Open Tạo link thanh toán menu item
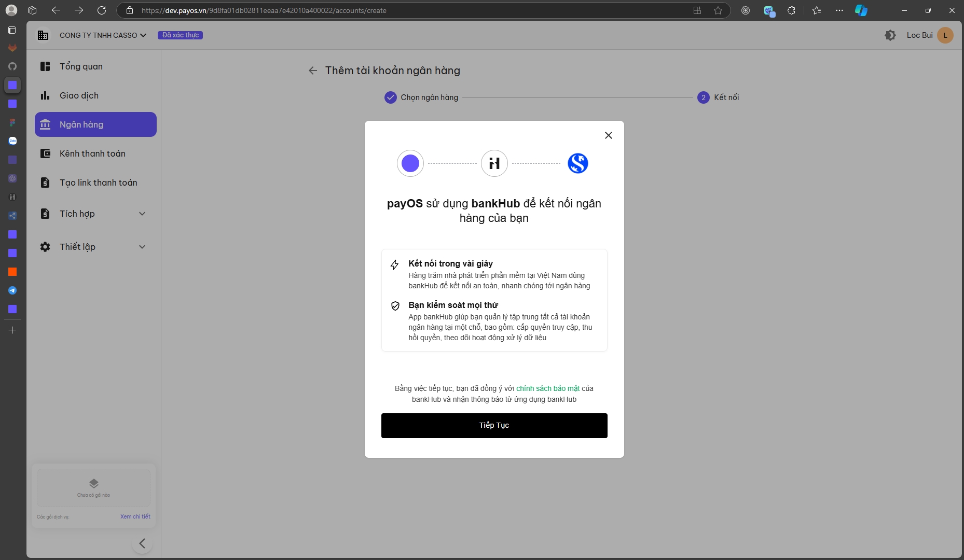Image resolution: width=964 pixels, height=560 pixels. (95, 183)
